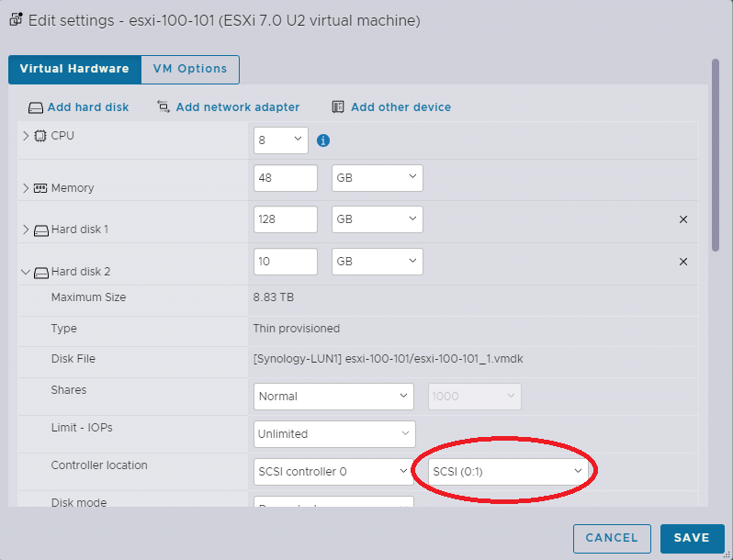Click the Add network adapter icon
Image resolution: width=733 pixels, height=560 pixels.
coord(164,107)
